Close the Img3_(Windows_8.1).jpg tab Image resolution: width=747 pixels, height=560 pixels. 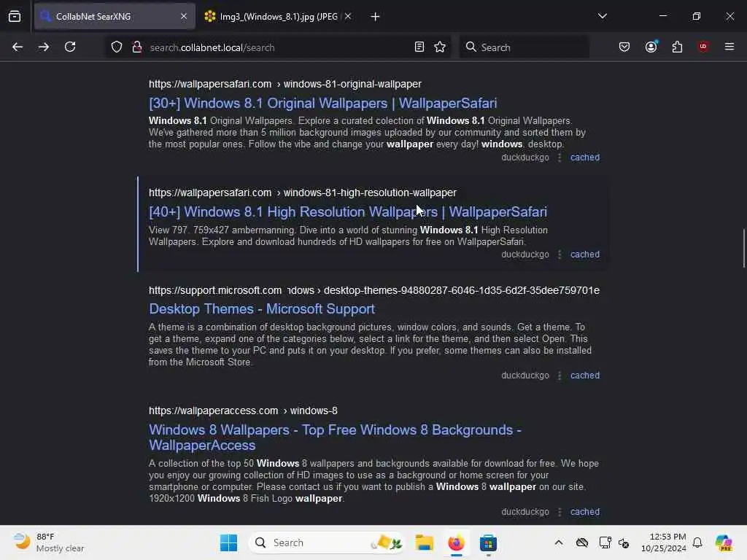click(x=348, y=17)
